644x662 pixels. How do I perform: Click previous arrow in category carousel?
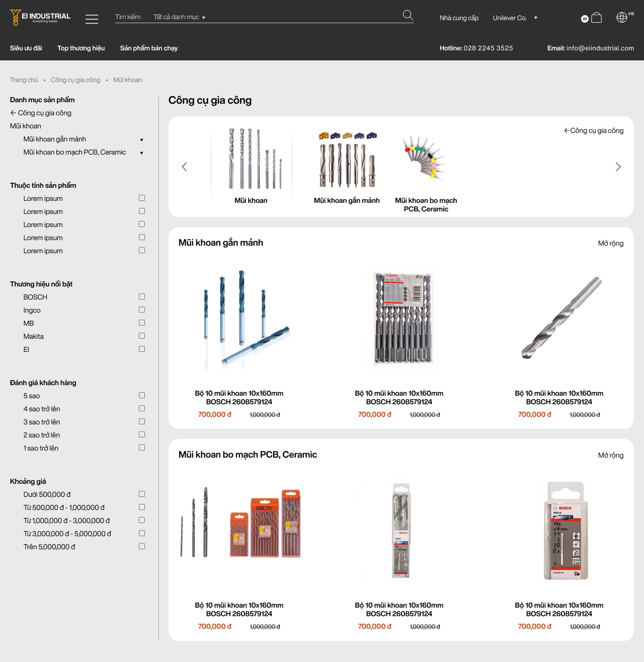[184, 167]
